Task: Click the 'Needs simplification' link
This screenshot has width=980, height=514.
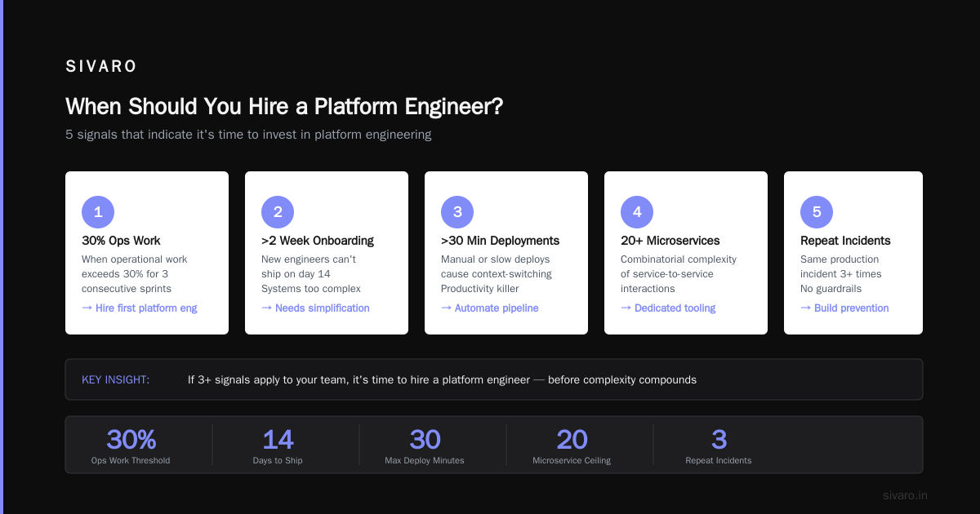Action: (x=315, y=308)
